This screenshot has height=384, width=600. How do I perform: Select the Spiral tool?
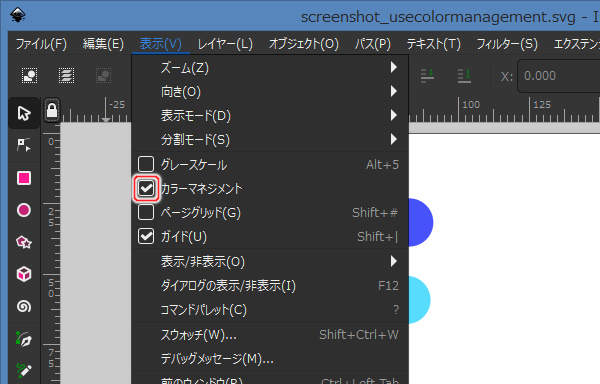click(x=24, y=306)
